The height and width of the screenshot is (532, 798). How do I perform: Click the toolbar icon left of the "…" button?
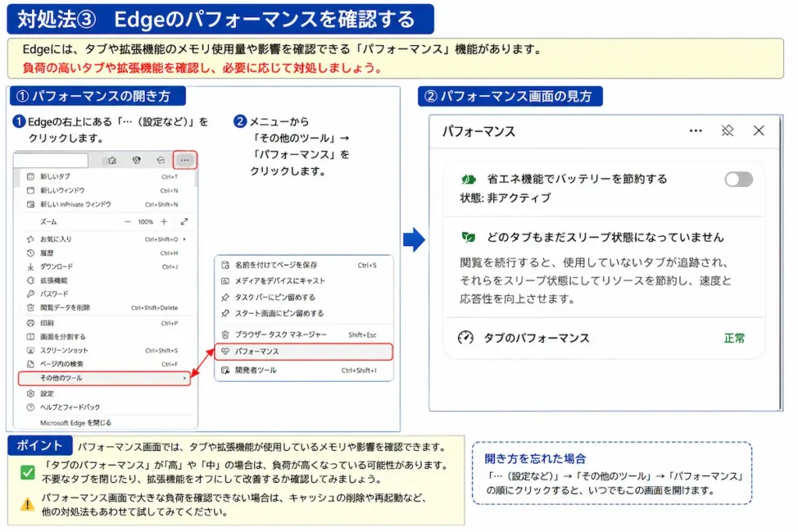pos(161,160)
